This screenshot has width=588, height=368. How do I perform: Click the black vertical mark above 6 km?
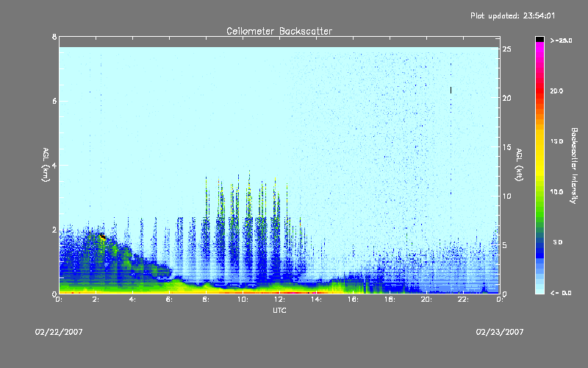pos(451,90)
